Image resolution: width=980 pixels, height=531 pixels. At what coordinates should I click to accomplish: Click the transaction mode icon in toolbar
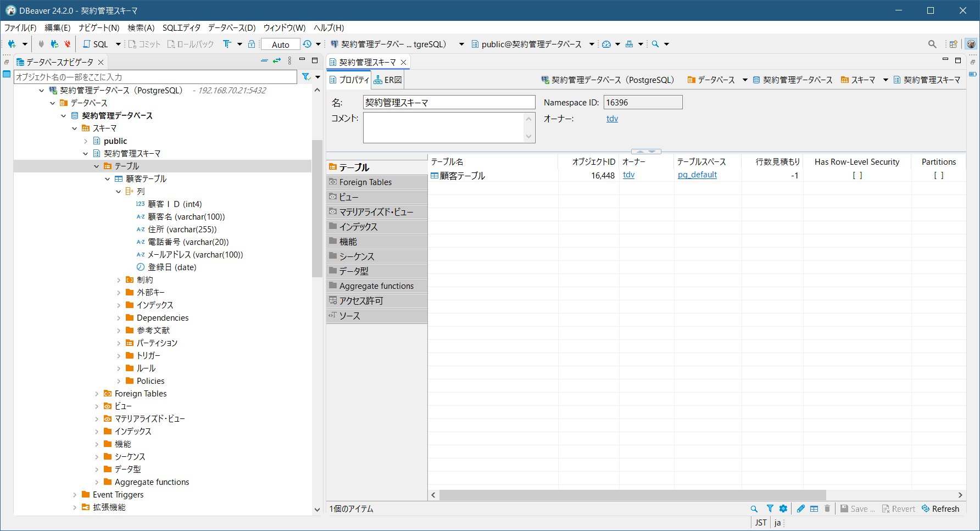[x=227, y=44]
